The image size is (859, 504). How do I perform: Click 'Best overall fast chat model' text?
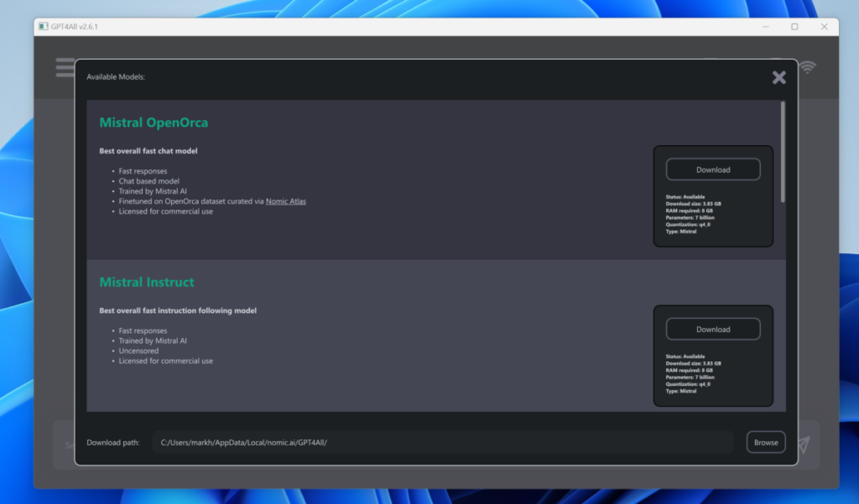point(148,151)
